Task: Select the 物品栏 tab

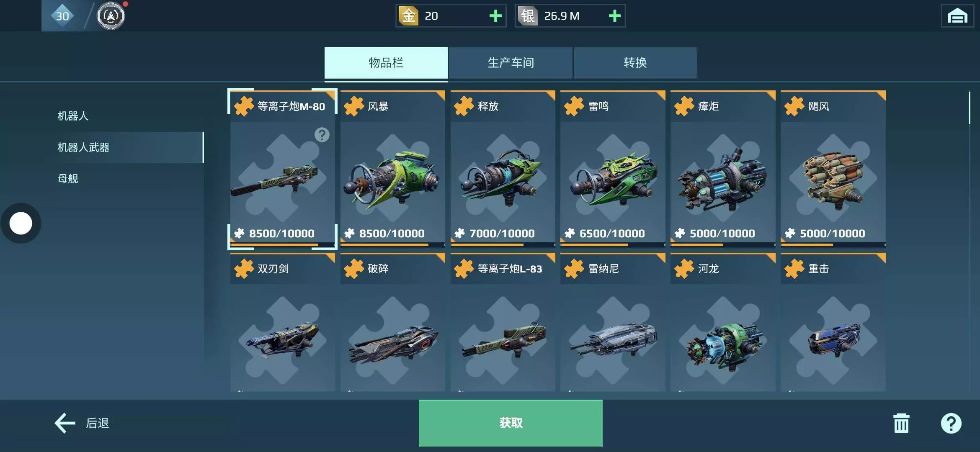Action: click(x=386, y=63)
